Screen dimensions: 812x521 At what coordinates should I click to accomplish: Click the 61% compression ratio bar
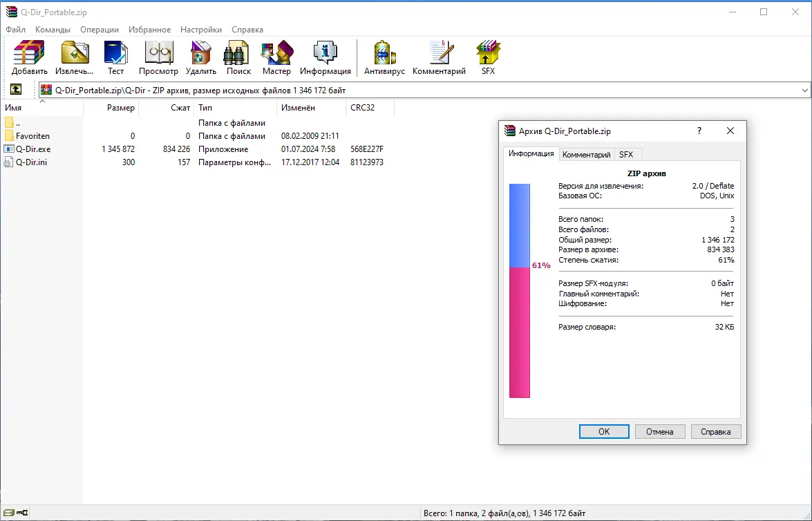tap(520, 290)
